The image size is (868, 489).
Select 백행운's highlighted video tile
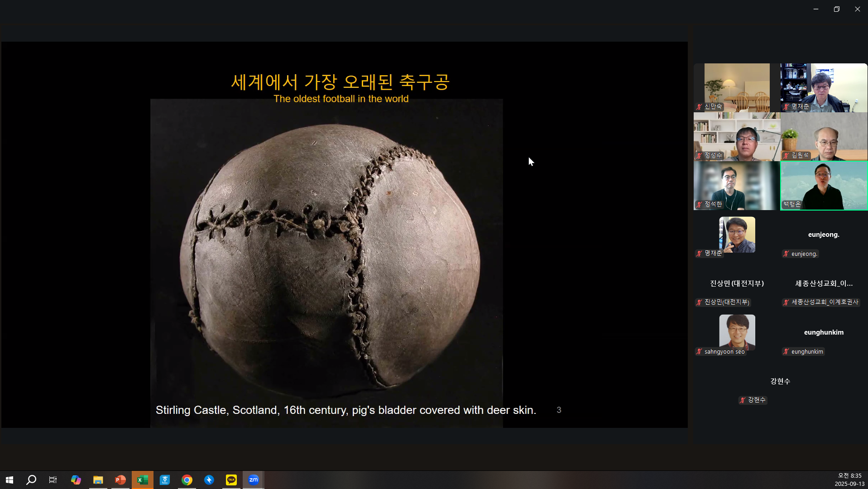823,186
